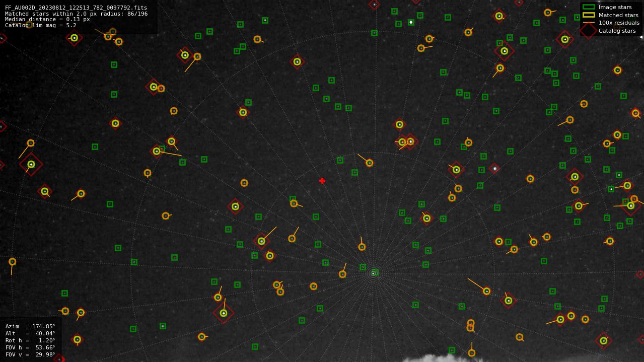The width and height of the screenshot is (644, 362).
Task: Click the 'Catalog lim mag = 5.2' text
Action: tap(41, 25)
